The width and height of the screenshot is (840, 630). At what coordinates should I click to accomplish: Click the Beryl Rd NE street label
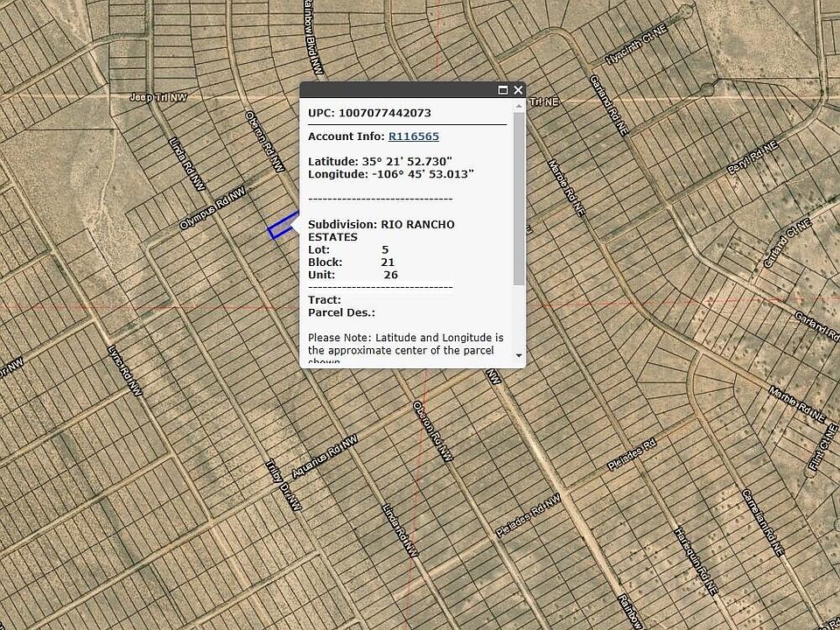[x=752, y=157]
